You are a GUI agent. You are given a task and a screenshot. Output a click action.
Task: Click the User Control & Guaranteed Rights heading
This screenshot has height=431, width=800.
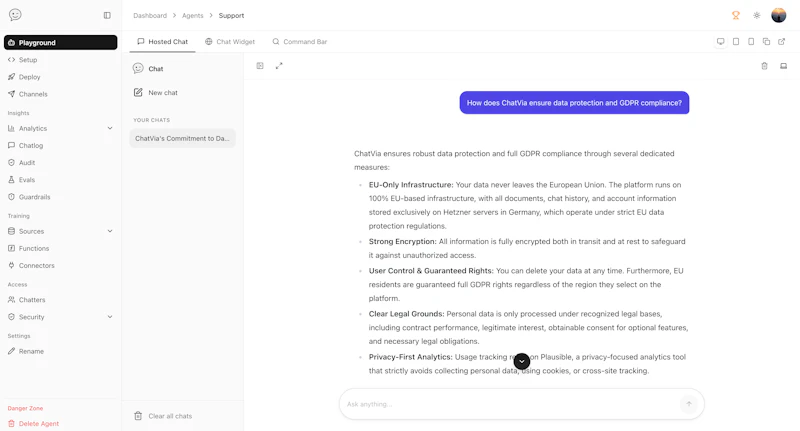pos(431,271)
